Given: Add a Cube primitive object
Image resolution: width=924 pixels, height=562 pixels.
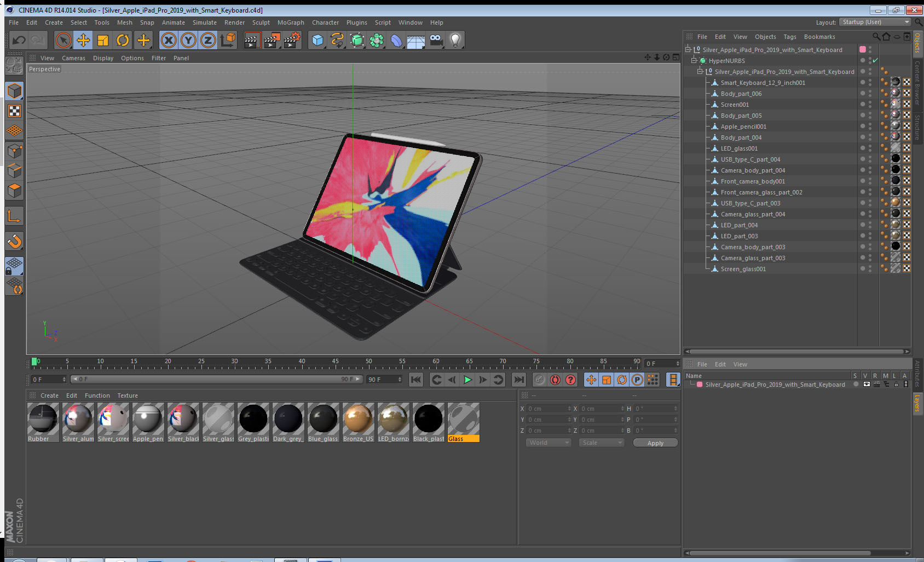Looking at the screenshot, I should (x=317, y=40).
